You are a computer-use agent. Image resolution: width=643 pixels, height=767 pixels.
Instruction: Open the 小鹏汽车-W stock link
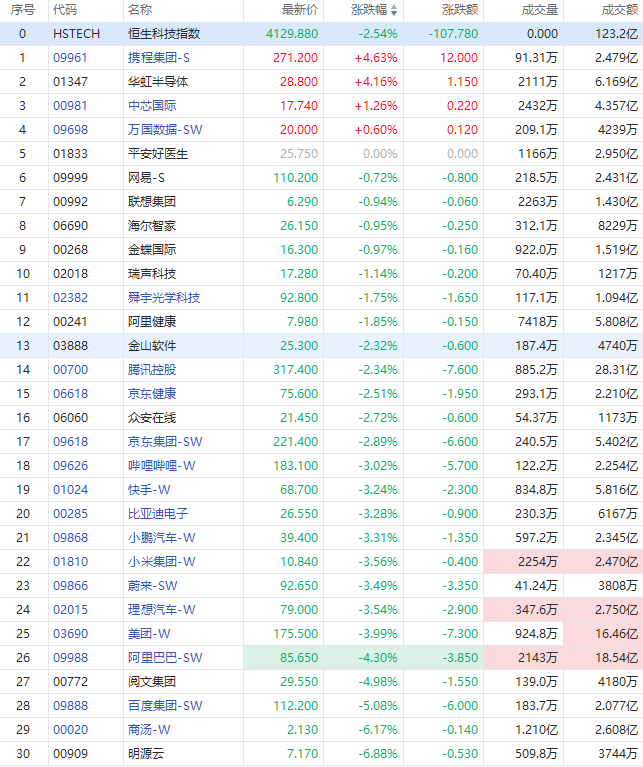[161, 537]
